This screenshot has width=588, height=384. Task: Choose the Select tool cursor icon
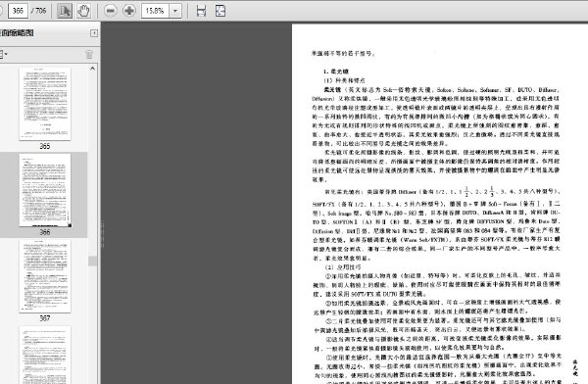[65, 11]
